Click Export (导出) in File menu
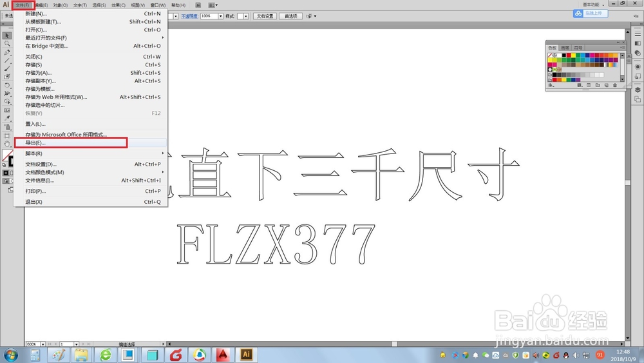Image resolution: width=644 pixels, height=363 pixels. pyautogui.click(x=91, y=142)
